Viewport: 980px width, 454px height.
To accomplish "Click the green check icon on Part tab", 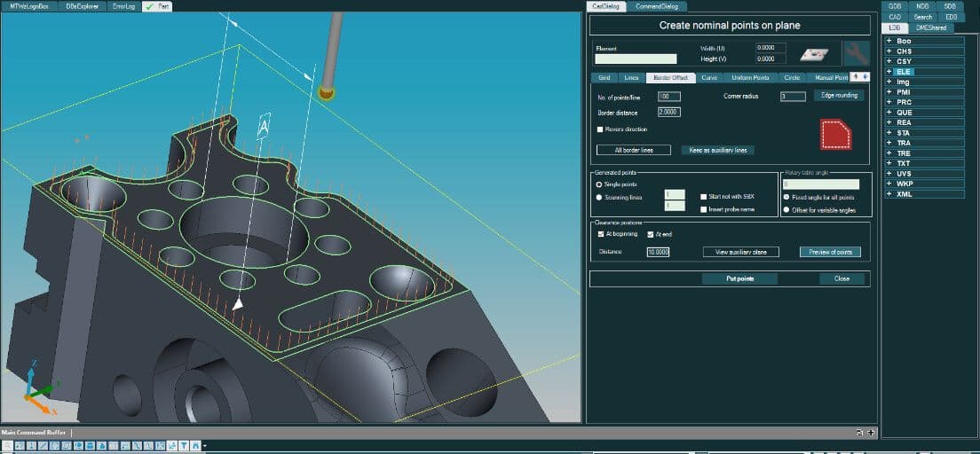I will coord(149,6).
